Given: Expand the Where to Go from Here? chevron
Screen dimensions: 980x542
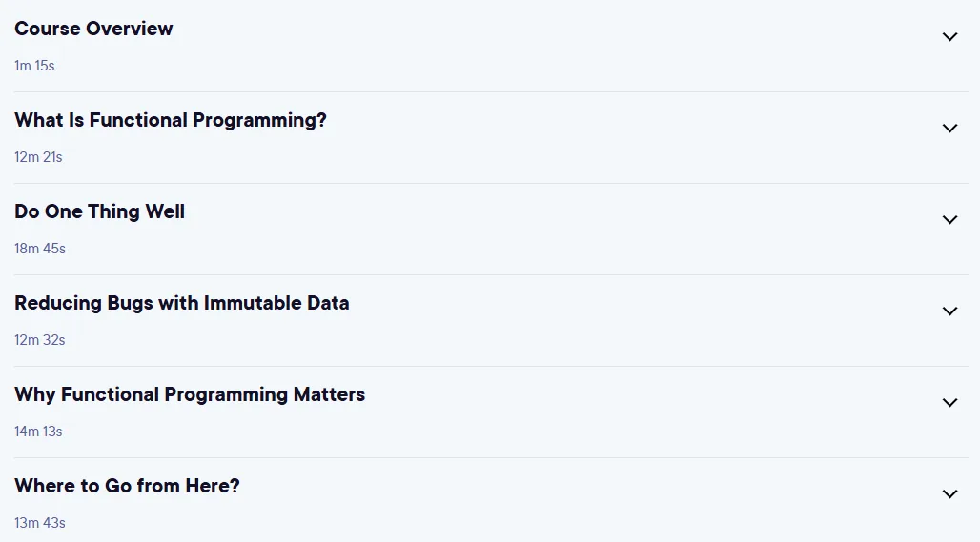Looking at the screenshot, I should (x=949, y=494).
